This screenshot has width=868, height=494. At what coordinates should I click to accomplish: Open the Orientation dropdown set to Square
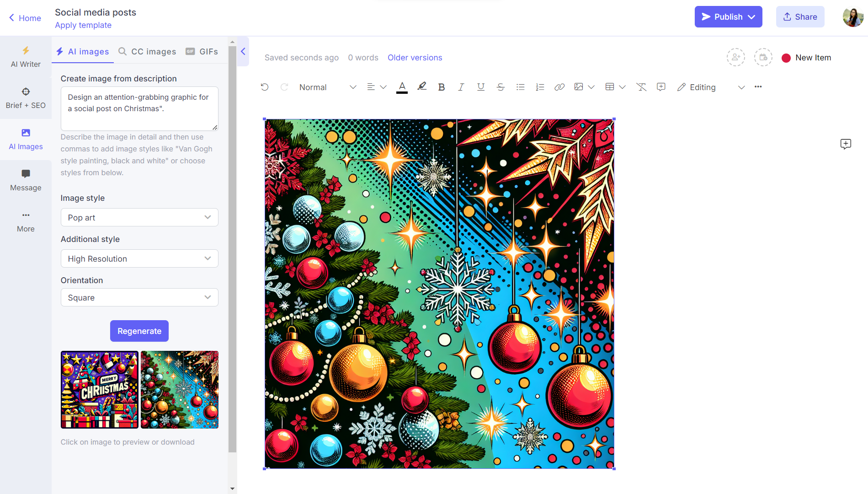coord(139,297)
